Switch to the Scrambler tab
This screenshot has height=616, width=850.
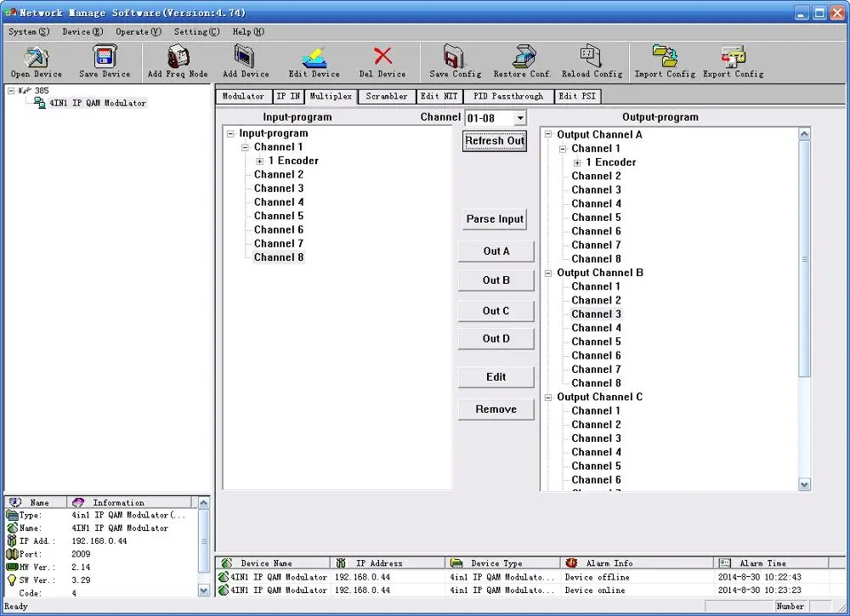[387, 97]
